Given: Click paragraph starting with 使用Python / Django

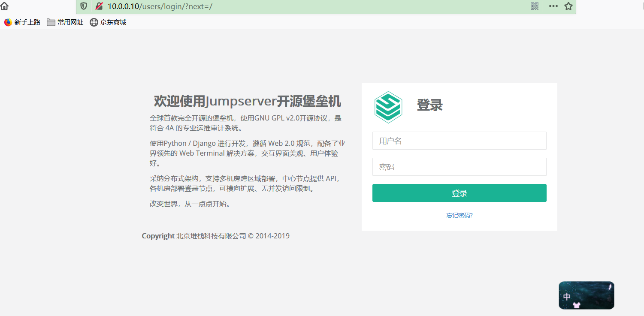Looking at the screenshot, I should coord(248,153).
